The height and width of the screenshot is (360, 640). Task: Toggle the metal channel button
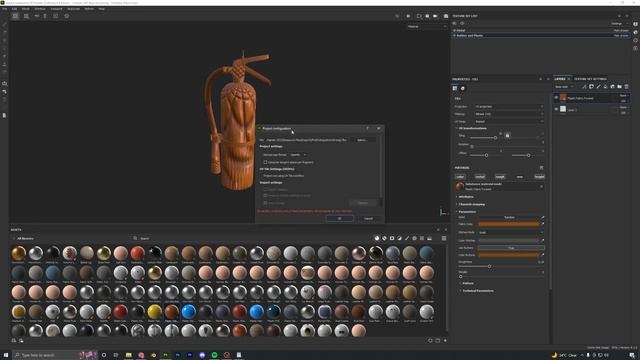click(x=480, y=177)
